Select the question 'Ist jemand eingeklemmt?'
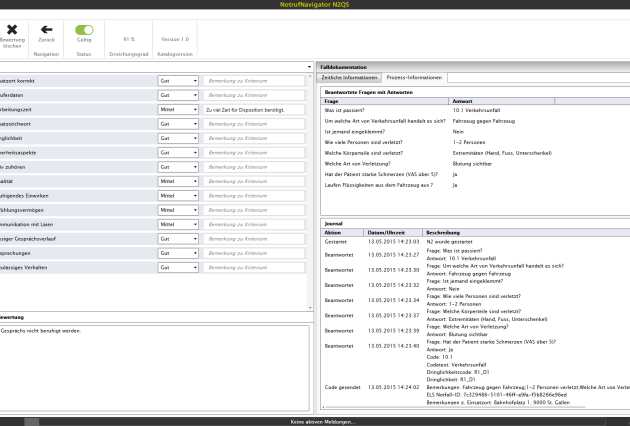This screenshot has height=426, width=630. pyautogui.click(x=355, y=131)
